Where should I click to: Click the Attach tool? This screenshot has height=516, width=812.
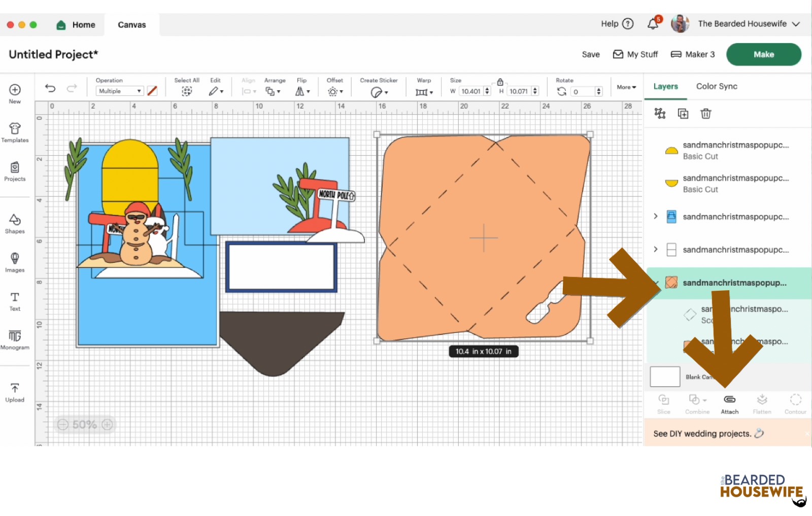tap(730, 404)
